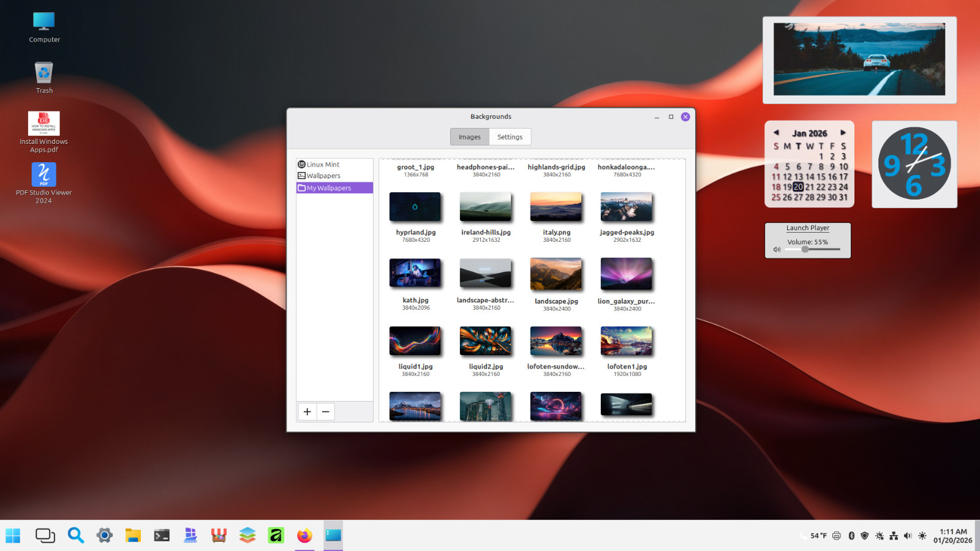Click the highlands-grid.jpg file label
The image size is (980, 551).
556,167
